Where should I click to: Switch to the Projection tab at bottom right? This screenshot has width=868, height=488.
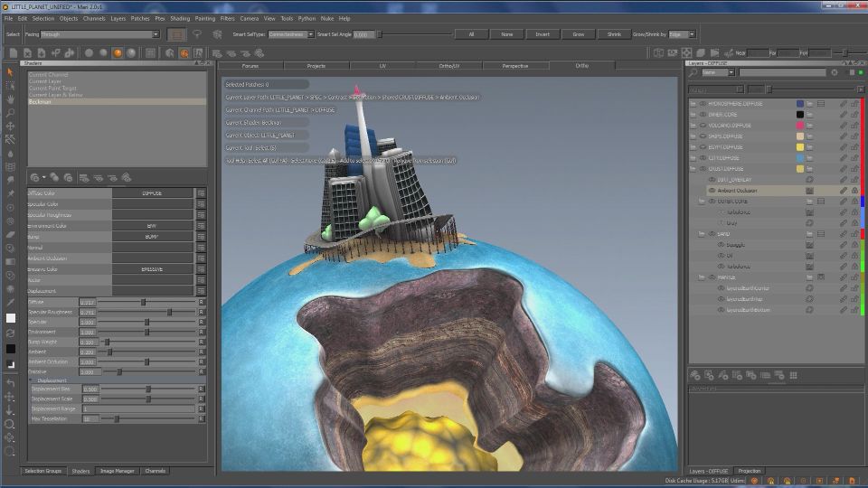(749, 471)
